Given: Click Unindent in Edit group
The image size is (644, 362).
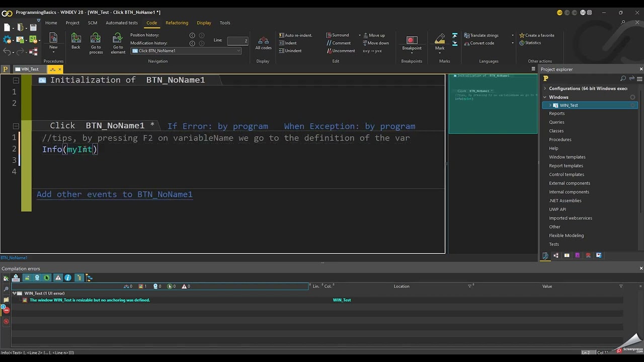Looking at the screenshot, I should pos(290,51).
